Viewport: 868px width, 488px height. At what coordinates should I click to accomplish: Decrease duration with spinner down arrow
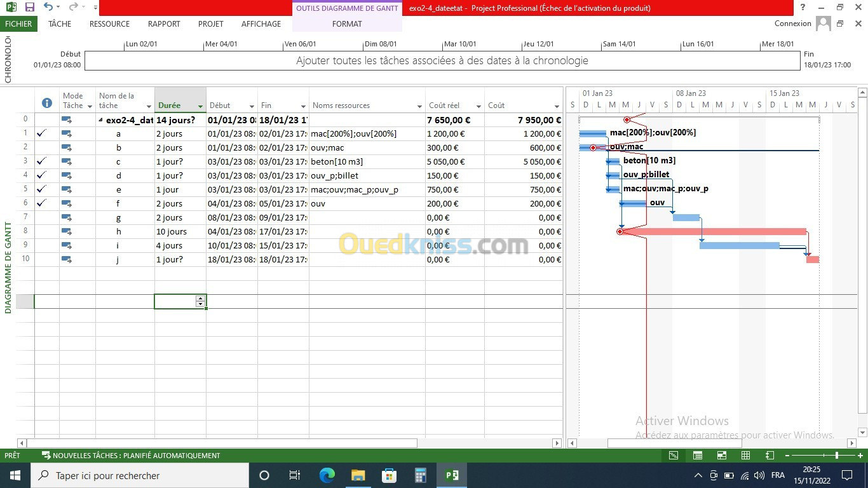point(201,305)
